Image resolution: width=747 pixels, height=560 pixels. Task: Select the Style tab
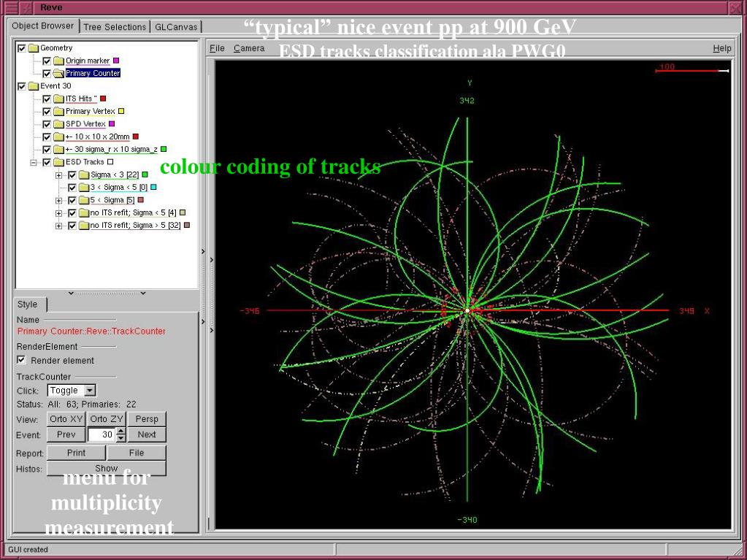pyautogui.click(x=27, y=304)
